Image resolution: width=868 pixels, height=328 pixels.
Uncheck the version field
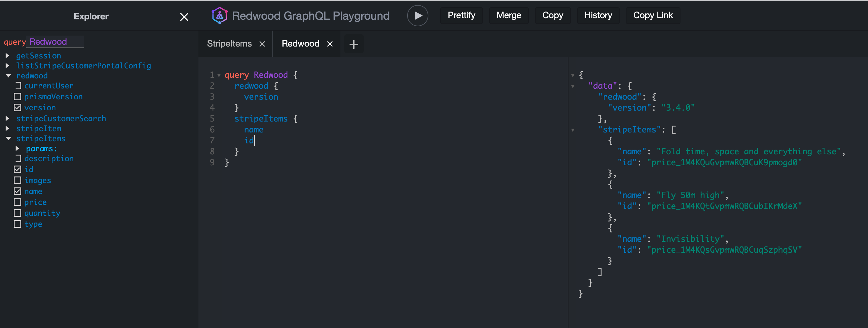pyautogui.click(x=17, y=108)
